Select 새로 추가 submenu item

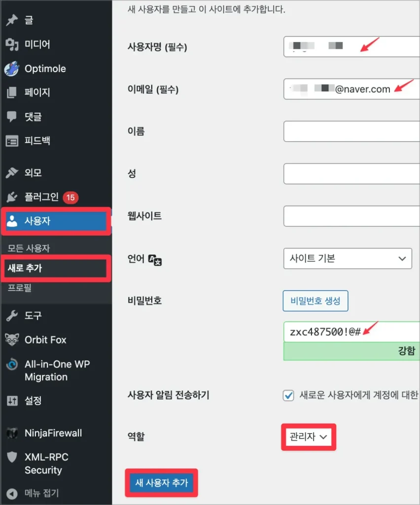click(x=25, y=268)
